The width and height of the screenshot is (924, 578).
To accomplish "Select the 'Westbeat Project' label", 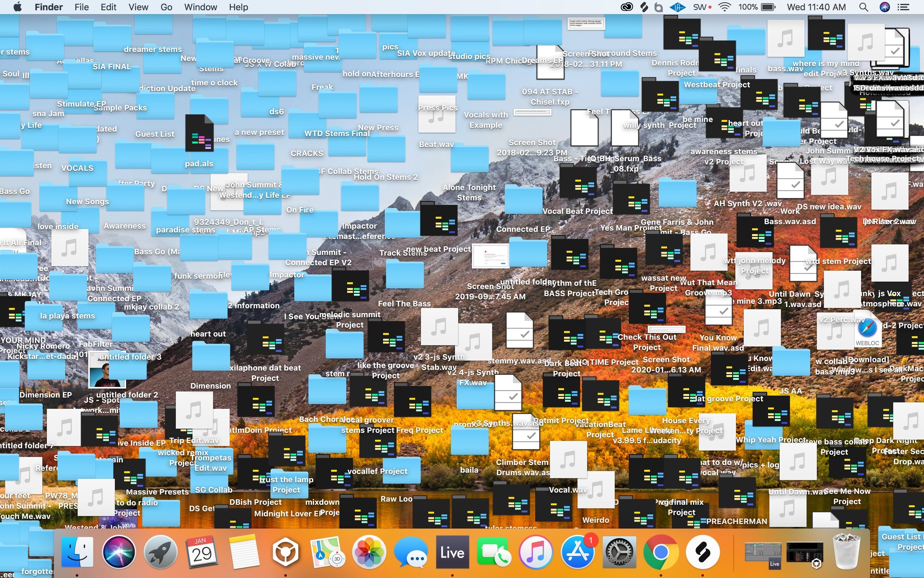I will pos(717,84).
